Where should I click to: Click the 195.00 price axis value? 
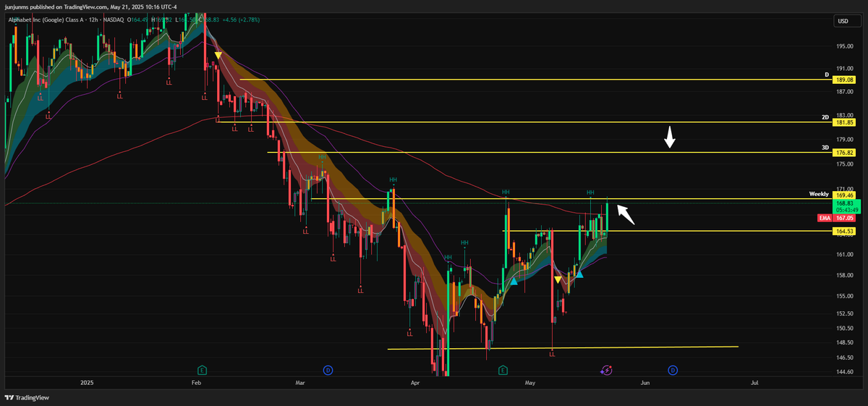click(x=844, y=46)
